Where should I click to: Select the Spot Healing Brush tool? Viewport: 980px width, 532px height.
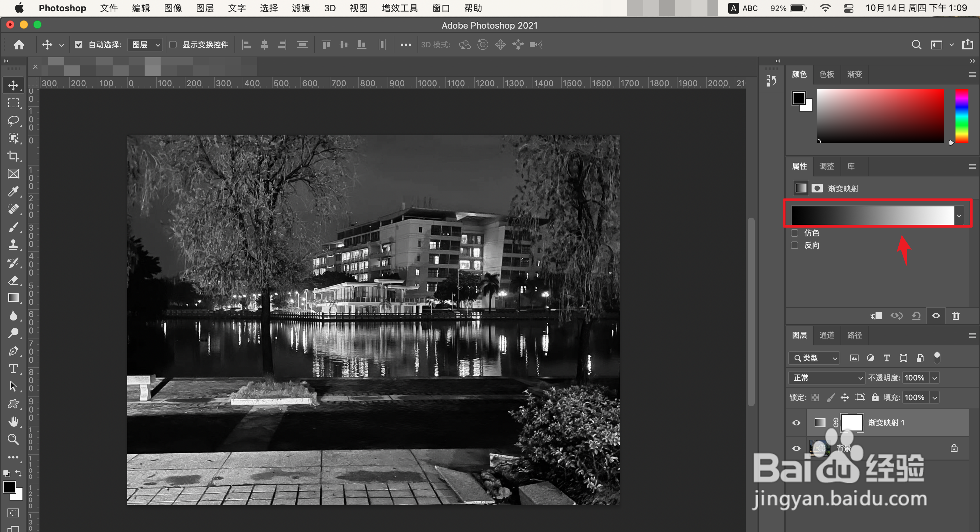(x=13, y=209)
